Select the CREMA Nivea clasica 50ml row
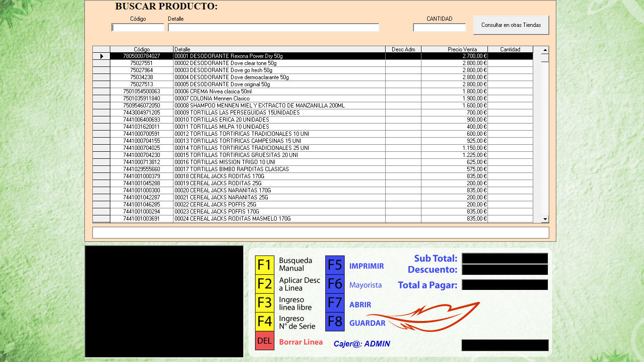The height and width of the screenshot is (362, 644). tap(279, 91)
